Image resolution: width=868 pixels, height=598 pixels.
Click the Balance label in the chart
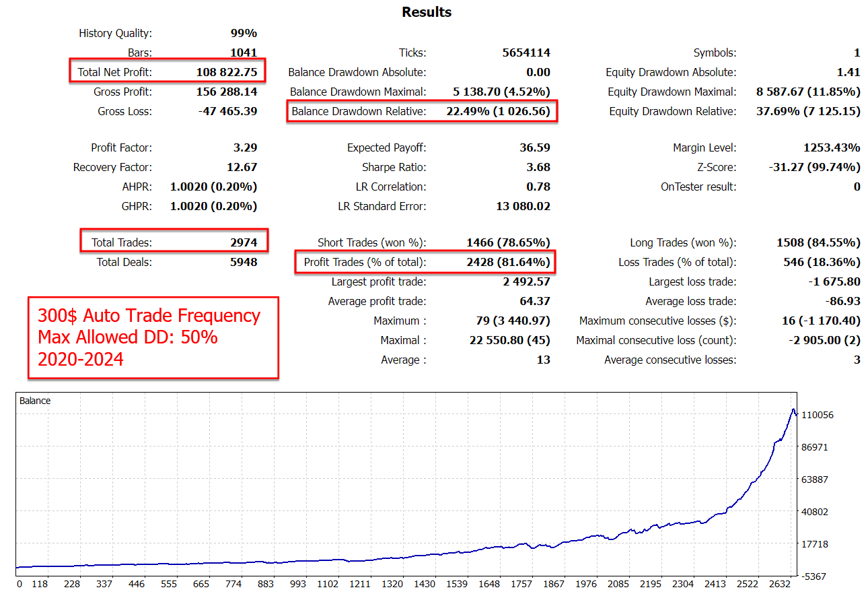[x=35, y=401]
